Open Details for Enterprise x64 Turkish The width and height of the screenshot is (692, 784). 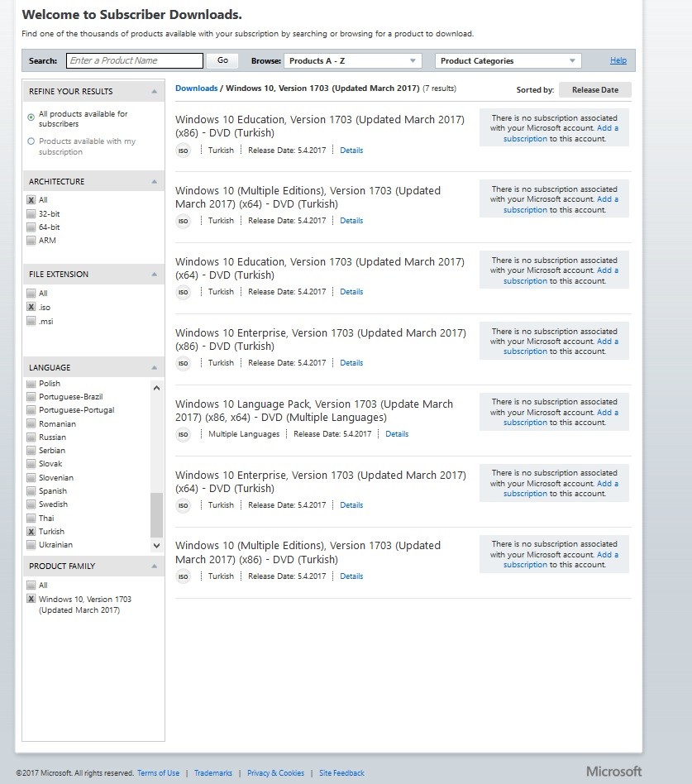click(x=351, y=505)
